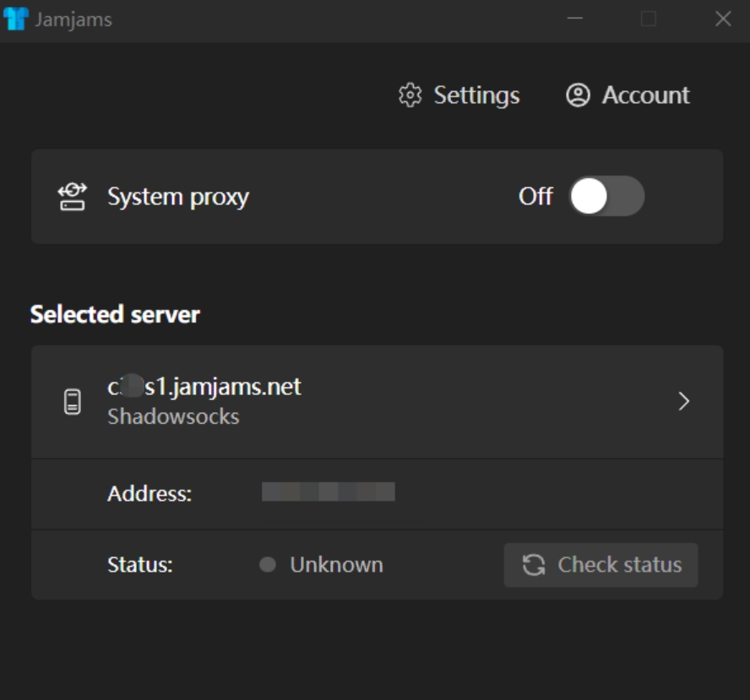Open the Settings page
Image resolution: width=750 pixels, height=700 pixels.
pyautogui.click(x=459, y=95)
